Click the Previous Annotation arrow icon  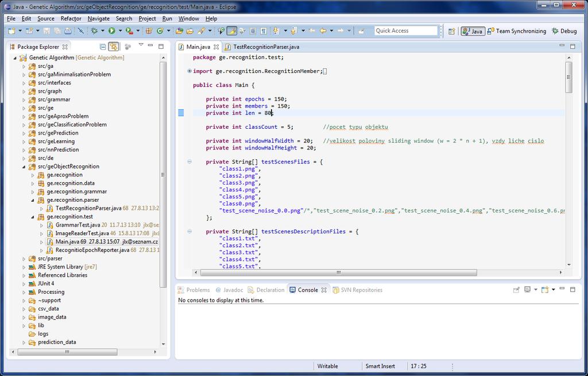[294, 31]
